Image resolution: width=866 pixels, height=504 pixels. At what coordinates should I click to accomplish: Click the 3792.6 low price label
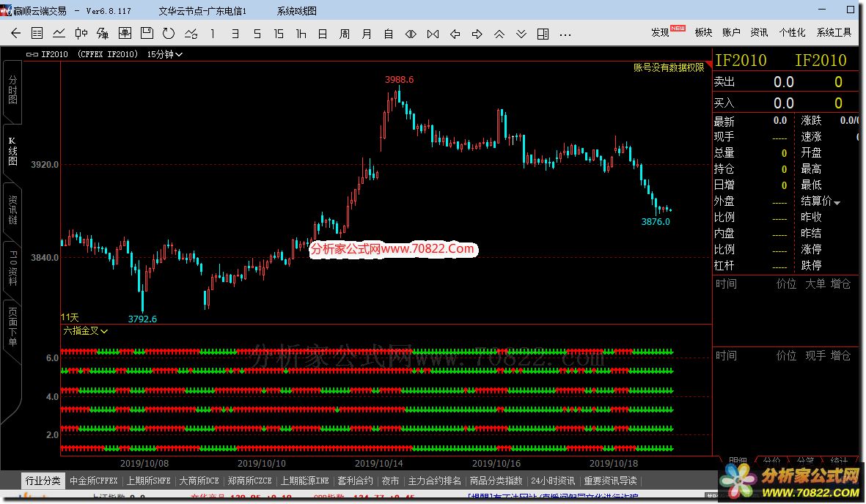pos(142,319)
